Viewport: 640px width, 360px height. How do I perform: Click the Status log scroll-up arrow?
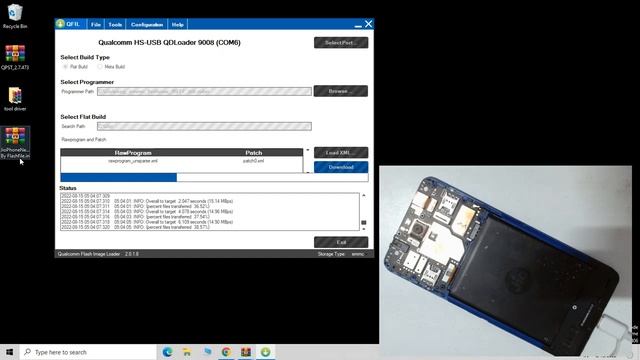(364, 196)
